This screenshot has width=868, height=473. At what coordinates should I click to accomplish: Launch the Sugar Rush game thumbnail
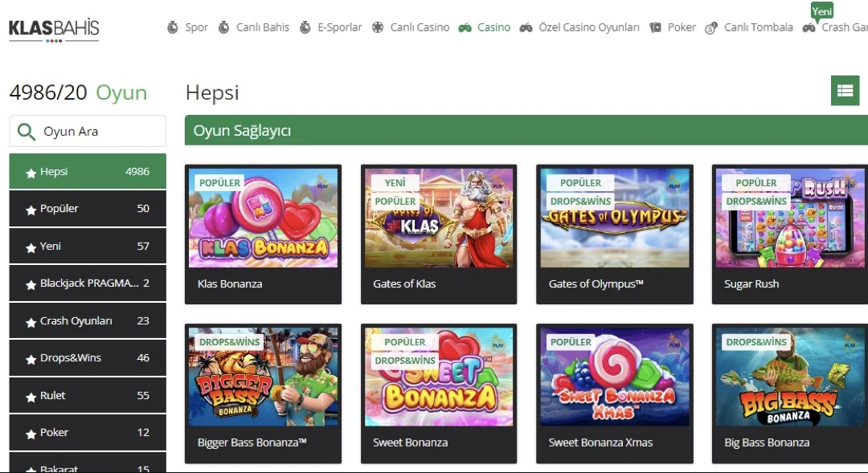click(792, 218)
